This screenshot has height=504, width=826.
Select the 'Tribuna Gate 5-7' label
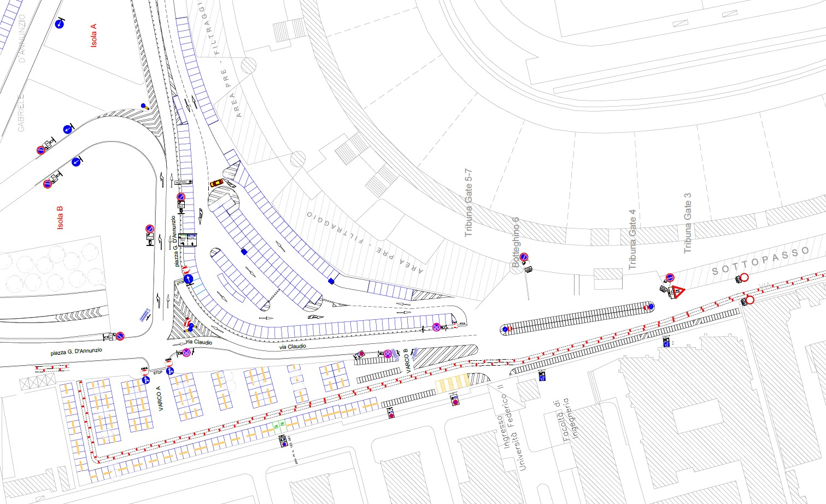468,203
